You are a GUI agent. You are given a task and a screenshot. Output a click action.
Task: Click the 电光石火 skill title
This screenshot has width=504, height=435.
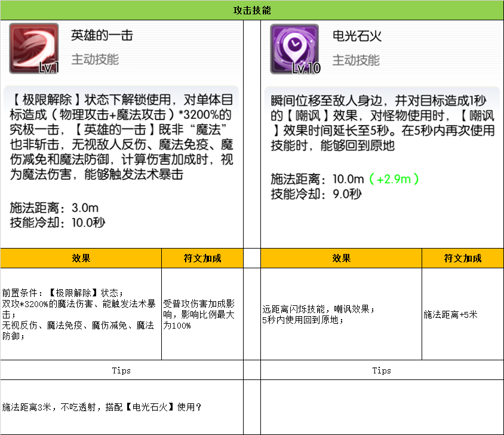coord(357,36)
